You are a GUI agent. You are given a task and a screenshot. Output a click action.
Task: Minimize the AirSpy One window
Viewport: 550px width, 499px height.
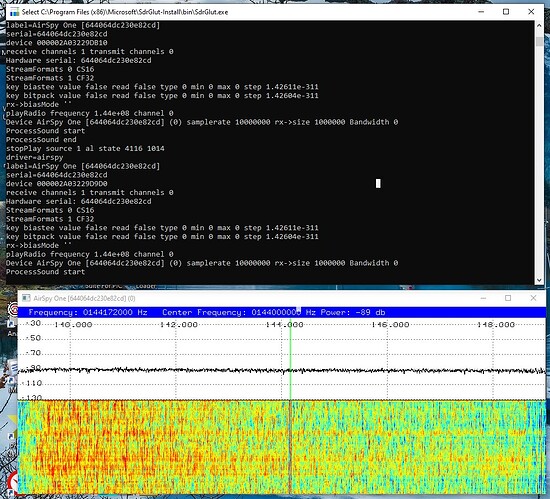pos(483,298)
